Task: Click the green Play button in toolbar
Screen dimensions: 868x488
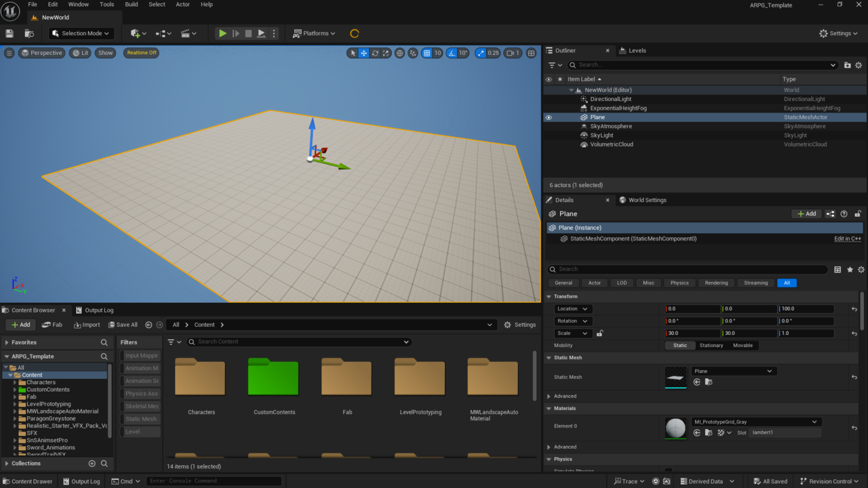Action: point(222,33)
